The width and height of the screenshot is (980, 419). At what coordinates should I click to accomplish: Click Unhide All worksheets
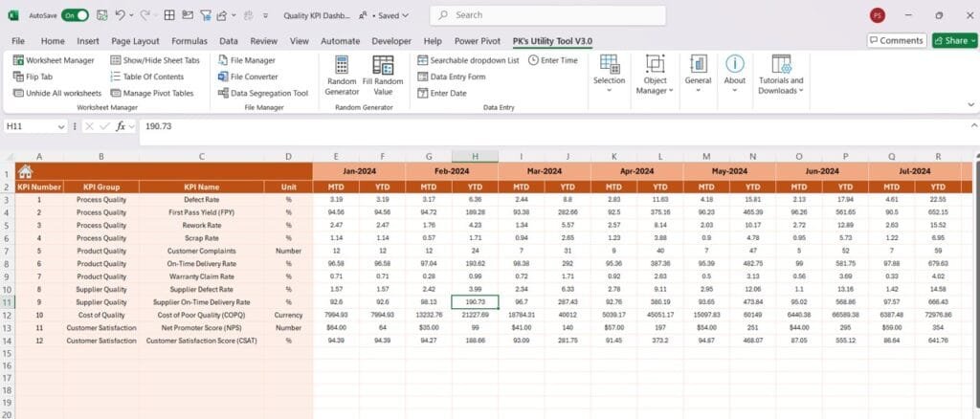tap(56, 93)
